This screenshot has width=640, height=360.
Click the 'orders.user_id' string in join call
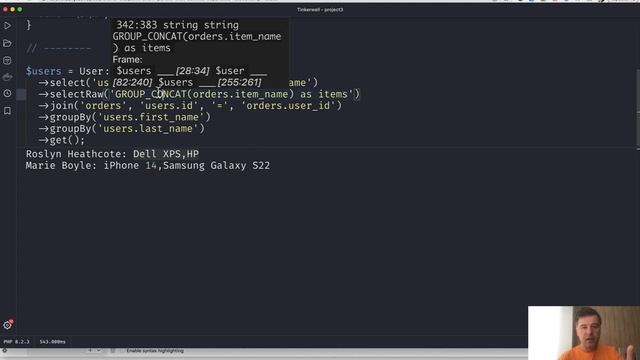coord(288,106)
